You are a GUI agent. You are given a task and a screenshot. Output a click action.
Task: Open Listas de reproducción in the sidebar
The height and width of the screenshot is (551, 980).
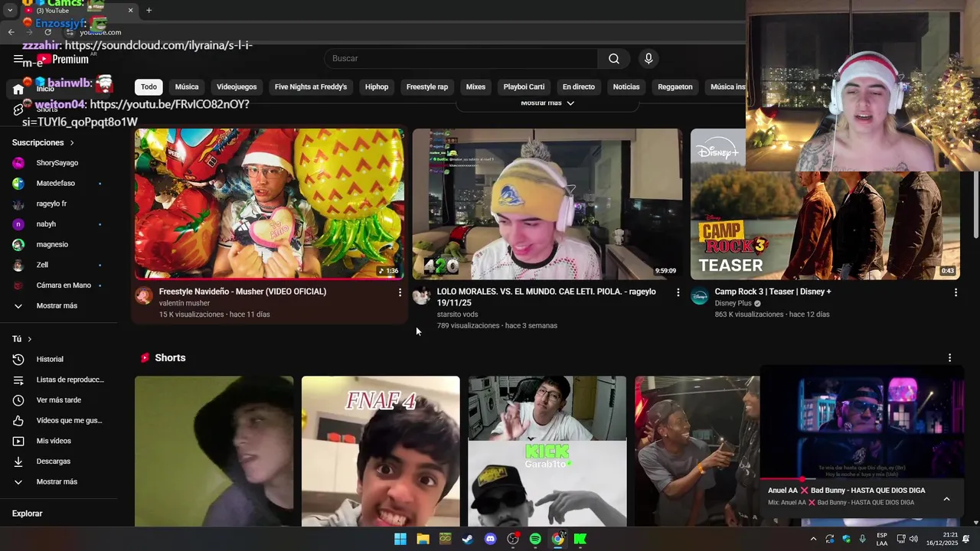point(59,380)
